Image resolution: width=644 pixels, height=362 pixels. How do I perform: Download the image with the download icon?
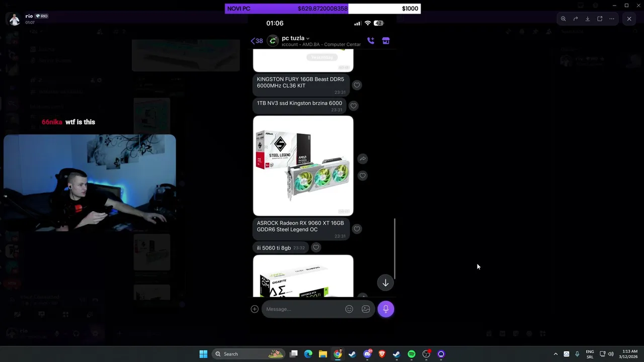(588, 19)
